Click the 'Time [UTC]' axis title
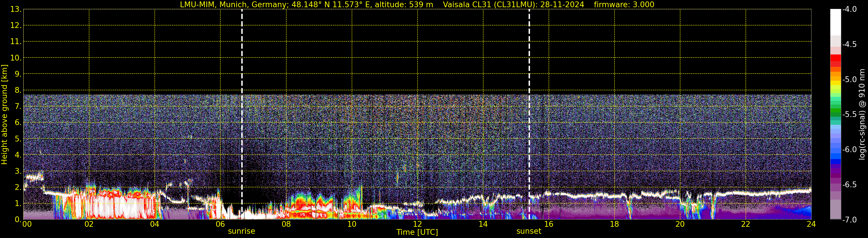Image resolution: width=868 pixels, height=238 pixels. [x=417, y=232]
